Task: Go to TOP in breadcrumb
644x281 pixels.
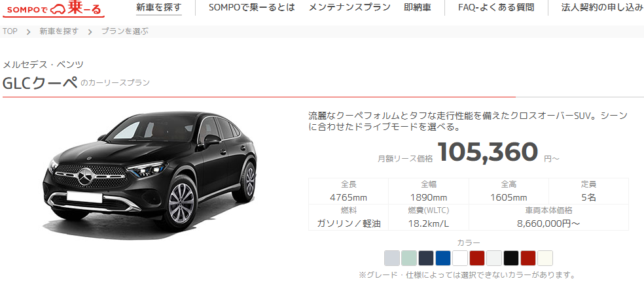Action: pos(10,31)
